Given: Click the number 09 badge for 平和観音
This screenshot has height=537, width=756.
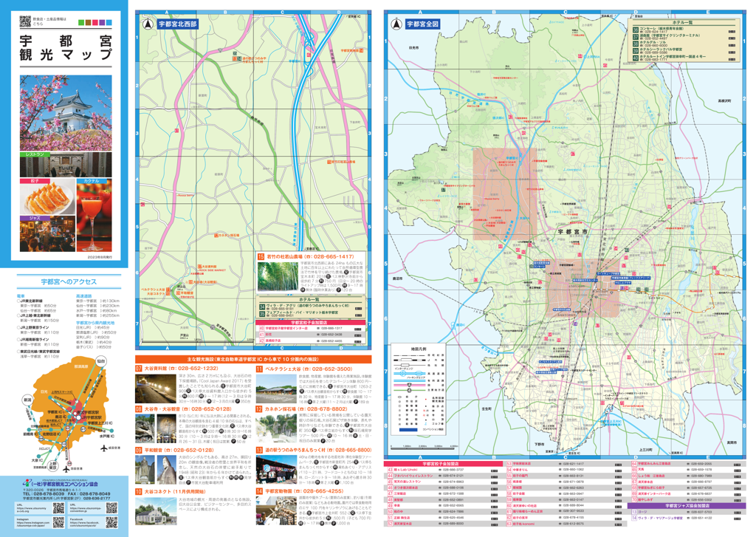Looking at the screenshot, I should click(139, 450).
